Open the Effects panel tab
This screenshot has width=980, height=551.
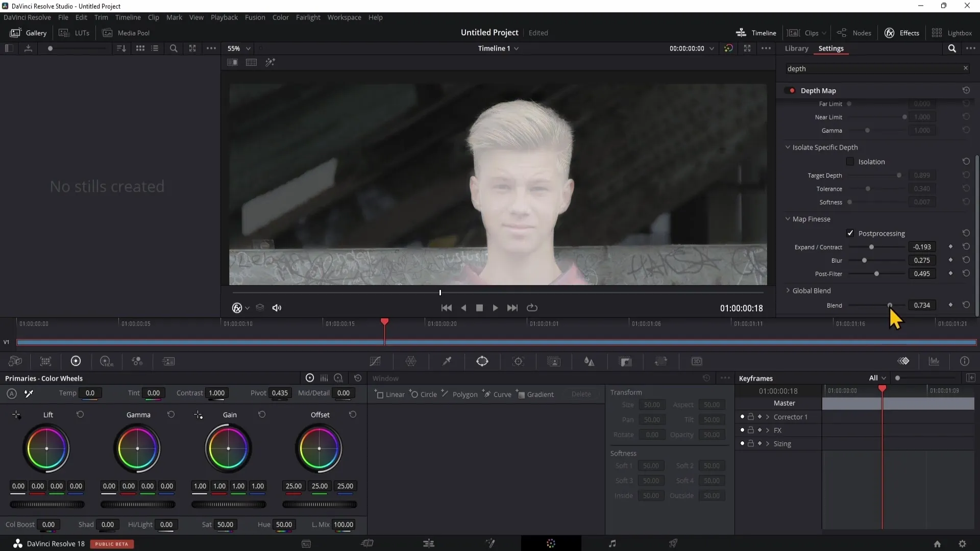coord(910,32)
